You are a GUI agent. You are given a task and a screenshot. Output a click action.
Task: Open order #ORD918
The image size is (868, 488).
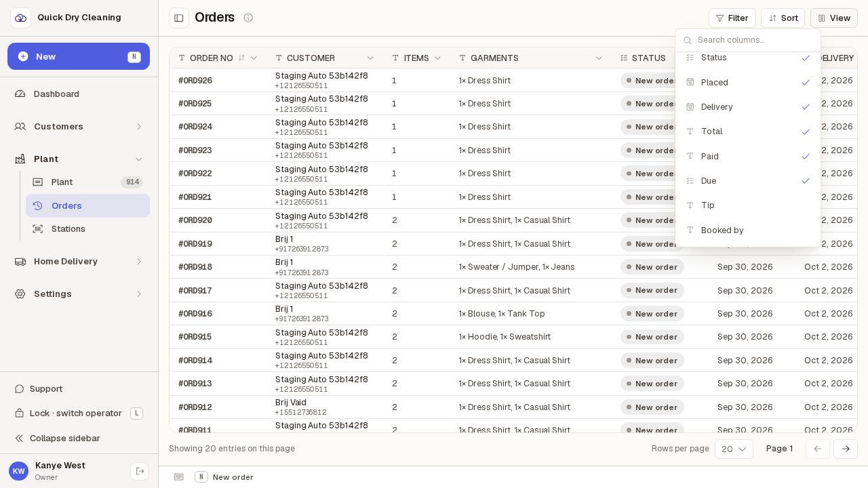tap(195, 267)
